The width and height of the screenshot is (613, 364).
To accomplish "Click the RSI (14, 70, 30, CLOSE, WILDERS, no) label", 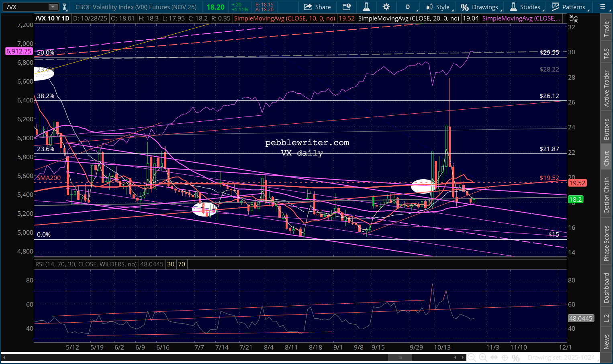I will click(x=86, y=264).
